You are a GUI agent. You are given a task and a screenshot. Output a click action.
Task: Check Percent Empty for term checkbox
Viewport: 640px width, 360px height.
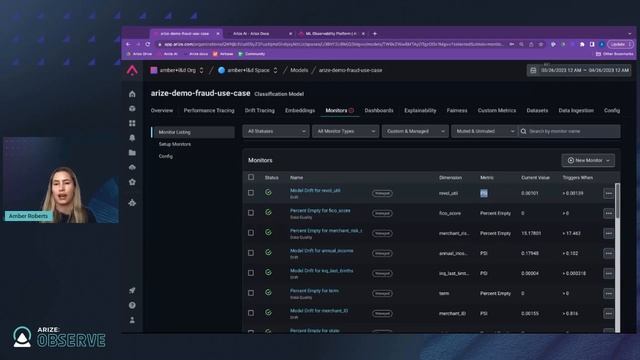click(251, 293)
